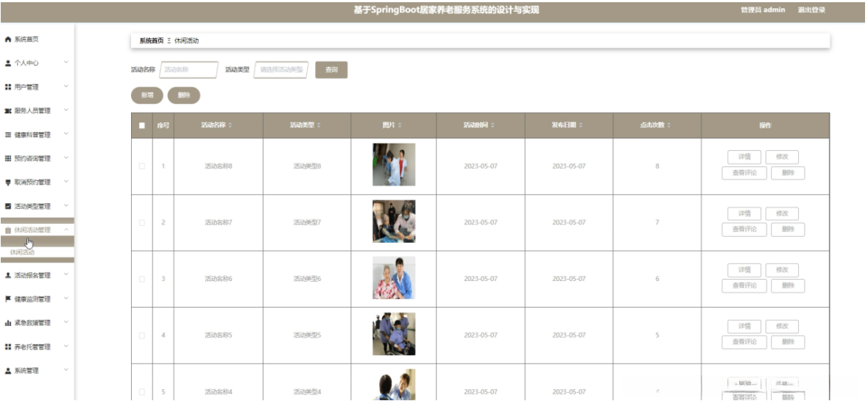Click the person icon for 活动报名管理
868x401 pixels.
click(8, 275)
